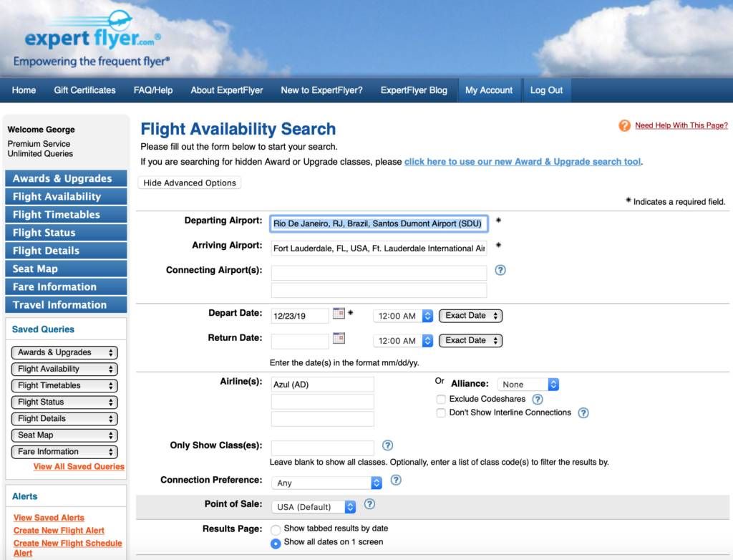Open New to ExpertFlyer? page

(x=321, y=90)
